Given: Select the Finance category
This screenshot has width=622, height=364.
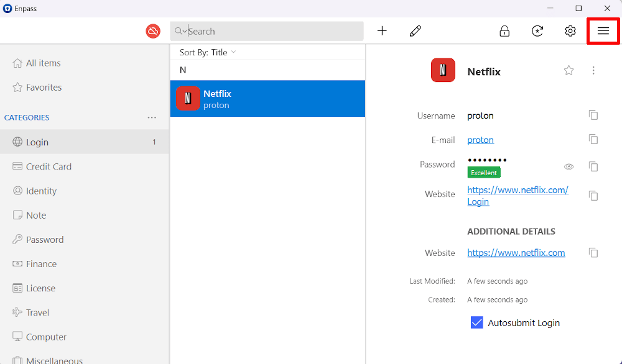Looking at the screenshot, I should (84, 264).
